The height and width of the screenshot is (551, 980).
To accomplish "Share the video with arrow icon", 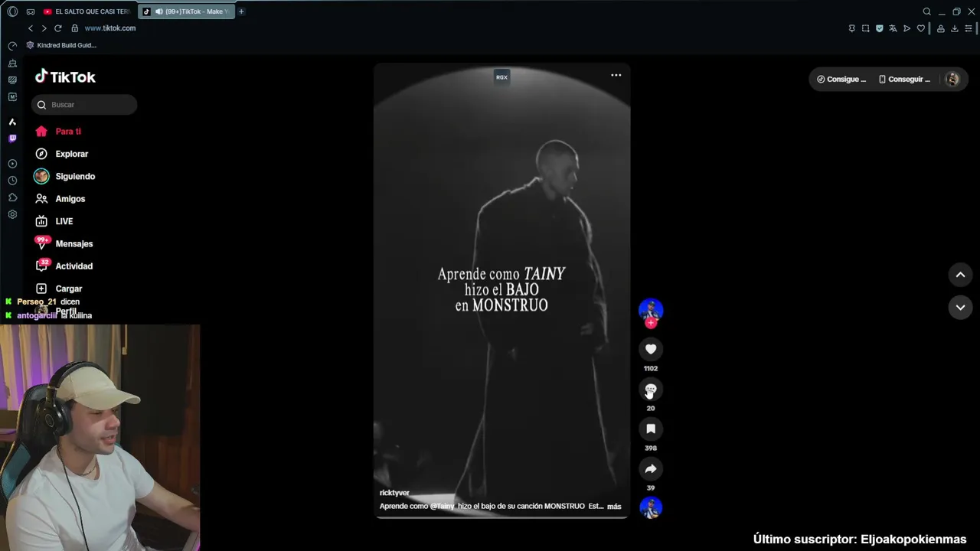I will coord(651,469).
